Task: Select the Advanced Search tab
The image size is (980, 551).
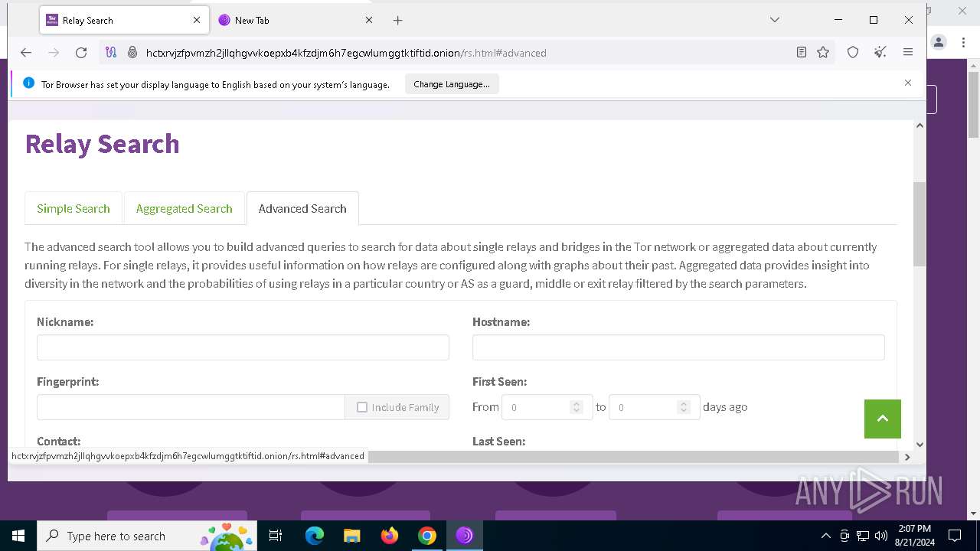Action: tap(302, 208)
